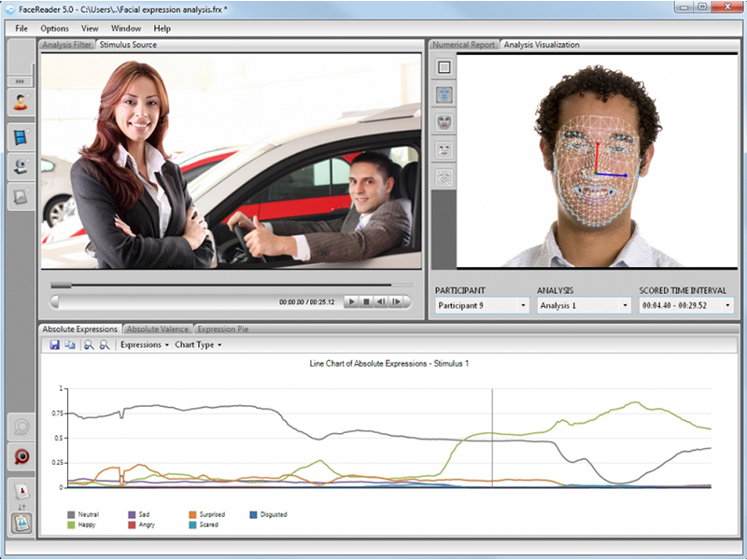Toggle the face mesh overlay visualization button
747x560 pixels.
point(444,95)
